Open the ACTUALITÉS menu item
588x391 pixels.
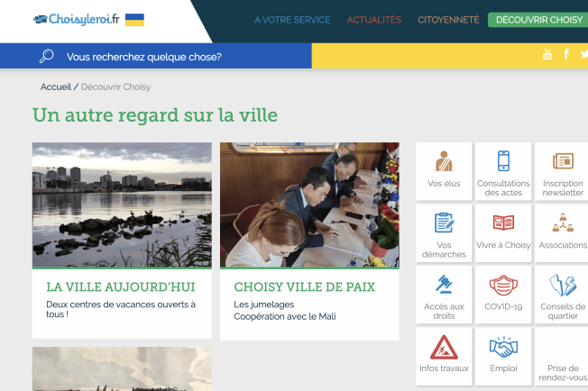[374, 20]
